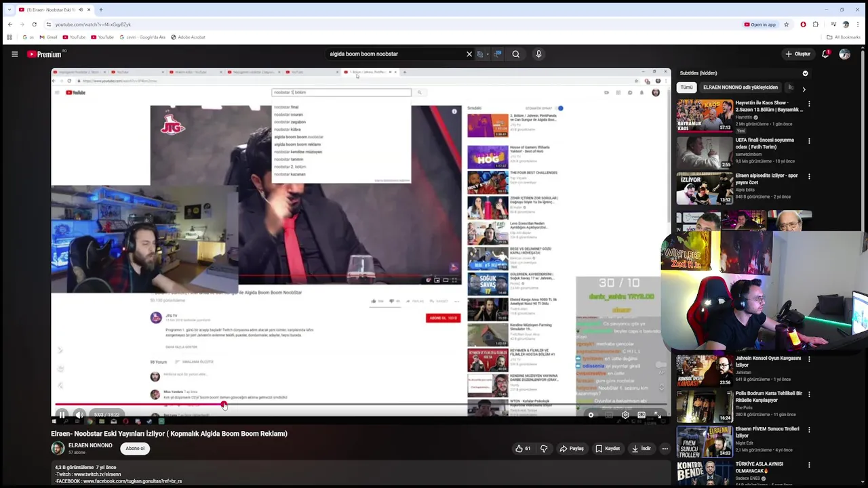Go to YouTube Premium home via logo
This screenshot has width=868, height=488.
click(x=46, y=54)
